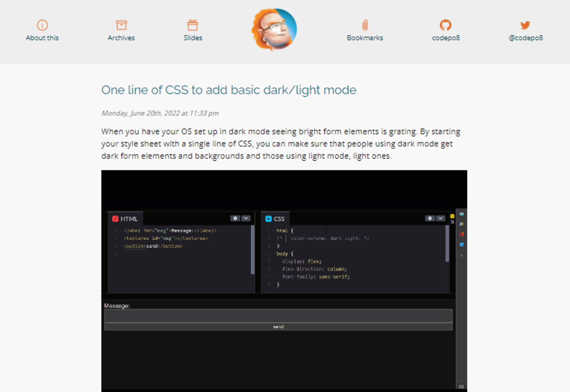
Task: Select the CSS editor tab
Action: tap(275, 219)
